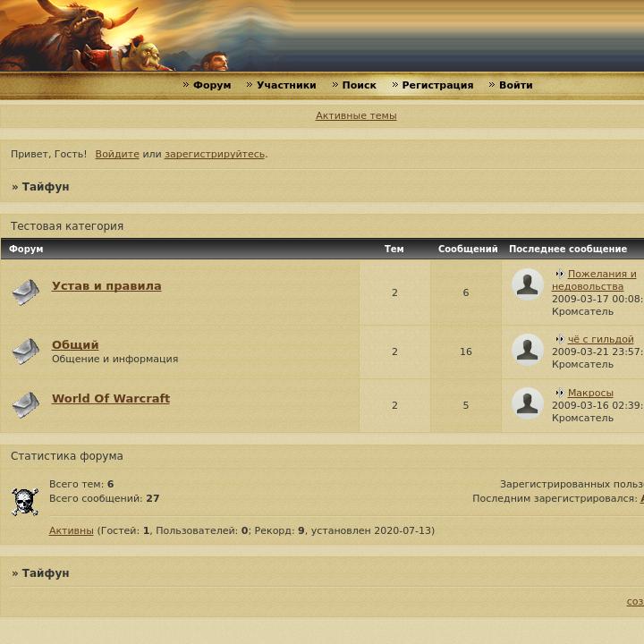Click the skull and crossbones statistics icon

tap(25, 502)
